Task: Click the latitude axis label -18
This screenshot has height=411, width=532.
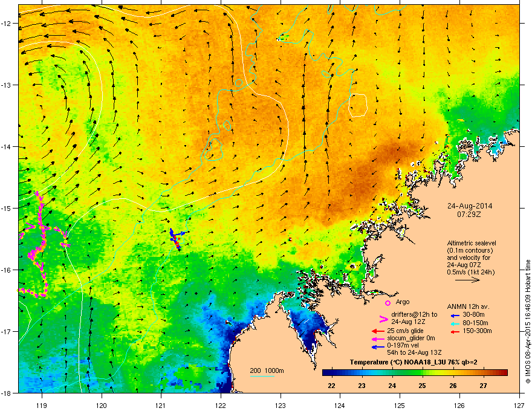Action: (x=6, y=393)
